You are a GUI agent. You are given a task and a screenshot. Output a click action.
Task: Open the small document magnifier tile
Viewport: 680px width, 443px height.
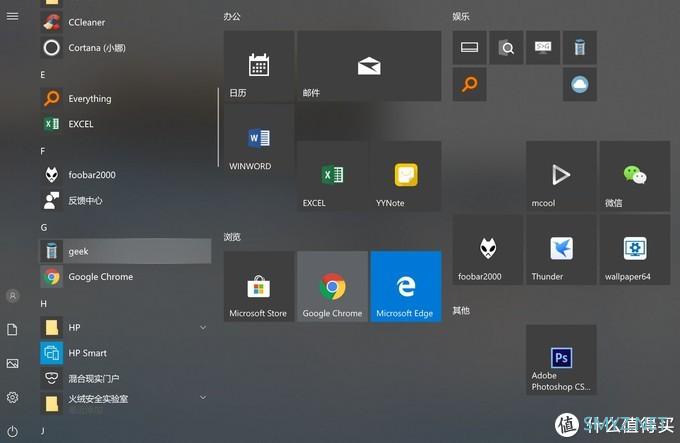pyautogui.click(x=506, y=47)
